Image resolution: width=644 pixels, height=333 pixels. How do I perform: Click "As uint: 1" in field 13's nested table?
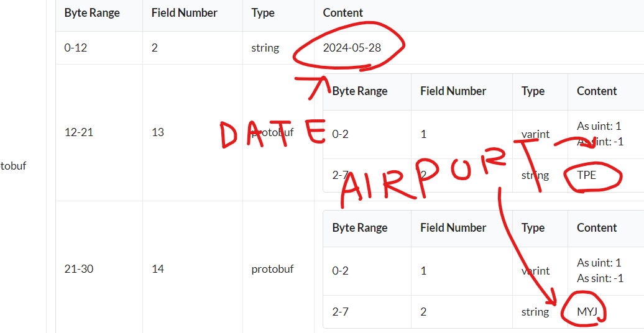coord(599,126)
